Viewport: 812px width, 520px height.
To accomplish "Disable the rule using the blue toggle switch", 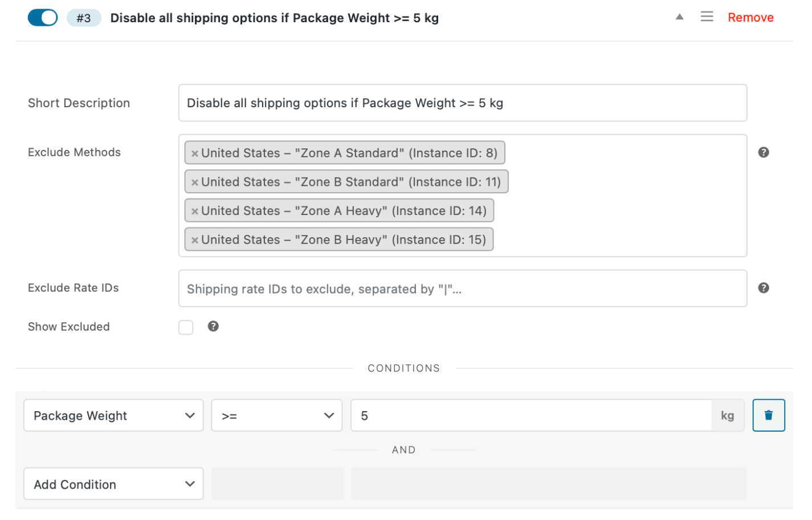I will (42, 17).
